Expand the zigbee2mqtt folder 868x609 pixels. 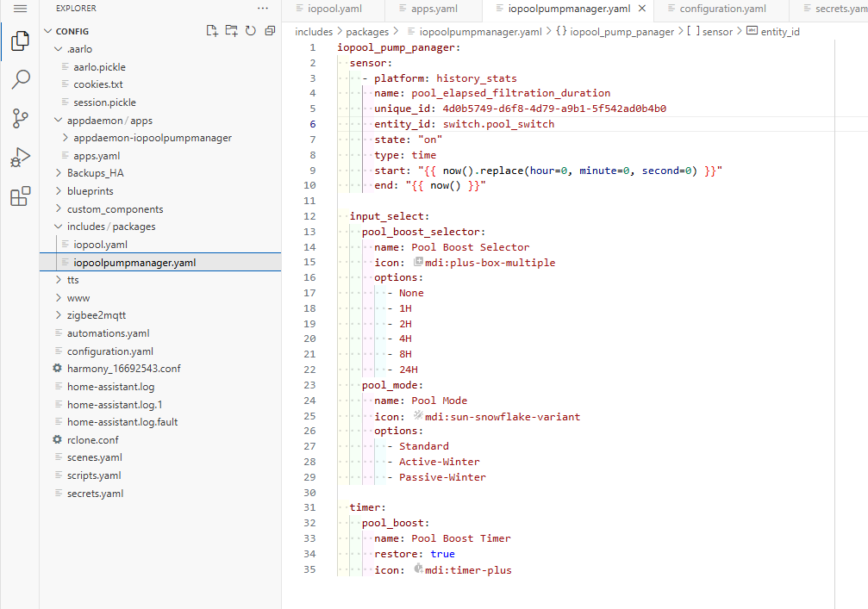pos(58,315)
